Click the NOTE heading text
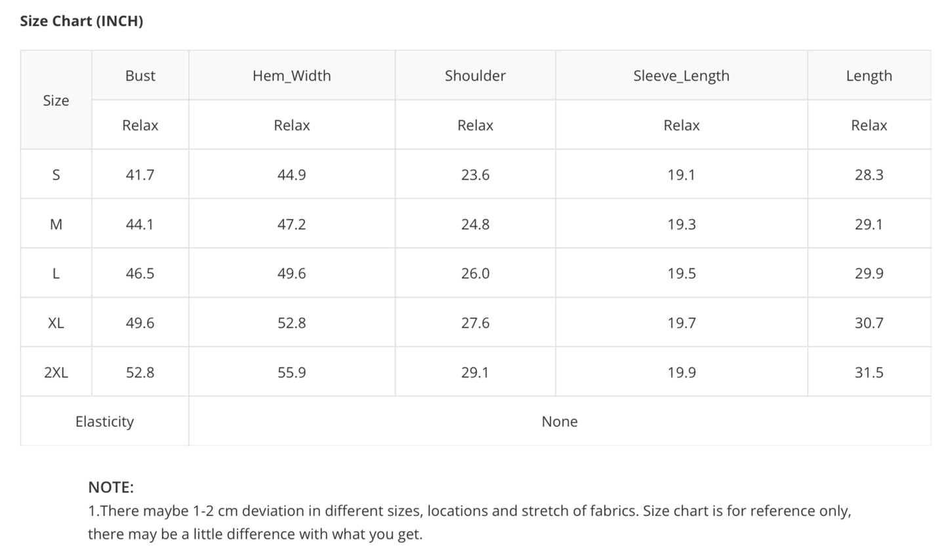The height and width of the screenshot is (560, 948). pyautogui.click(x=111, y=487)
